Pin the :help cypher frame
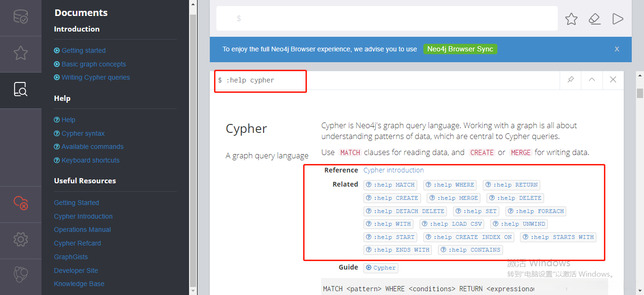 [x=570, y=80]
